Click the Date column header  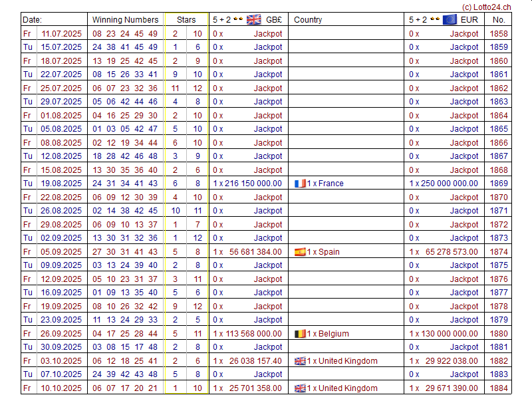coord(32,20)
